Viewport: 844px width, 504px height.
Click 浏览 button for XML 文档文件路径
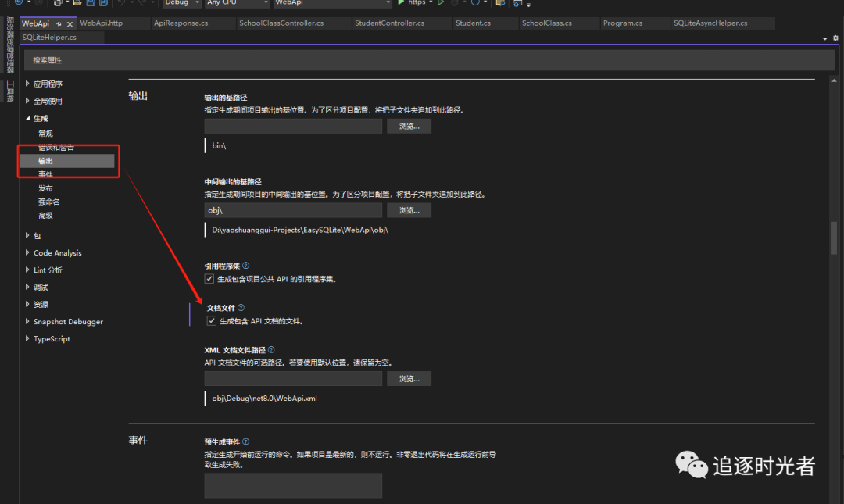point(409,379)
